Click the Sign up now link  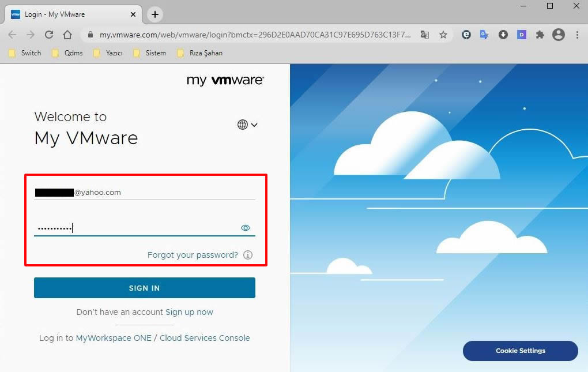coord(189,312)
